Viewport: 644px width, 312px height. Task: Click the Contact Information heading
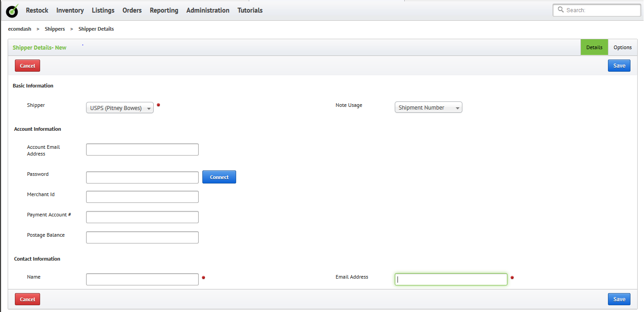tap(37, 259)
